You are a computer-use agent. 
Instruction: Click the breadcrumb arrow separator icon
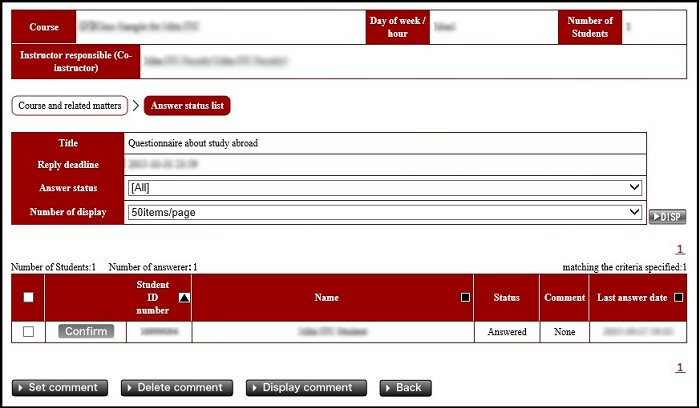(x=136, y=105)
